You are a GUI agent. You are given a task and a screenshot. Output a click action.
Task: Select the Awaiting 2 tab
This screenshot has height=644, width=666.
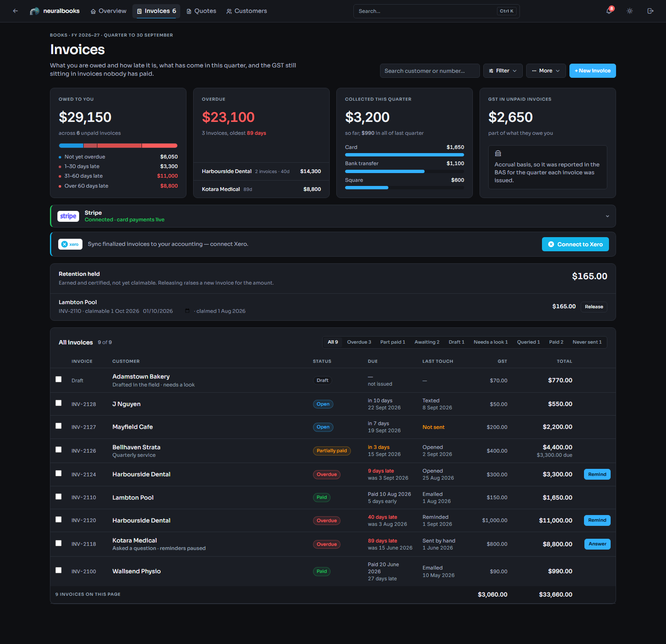pyautogui.click(x=427, y=342)
